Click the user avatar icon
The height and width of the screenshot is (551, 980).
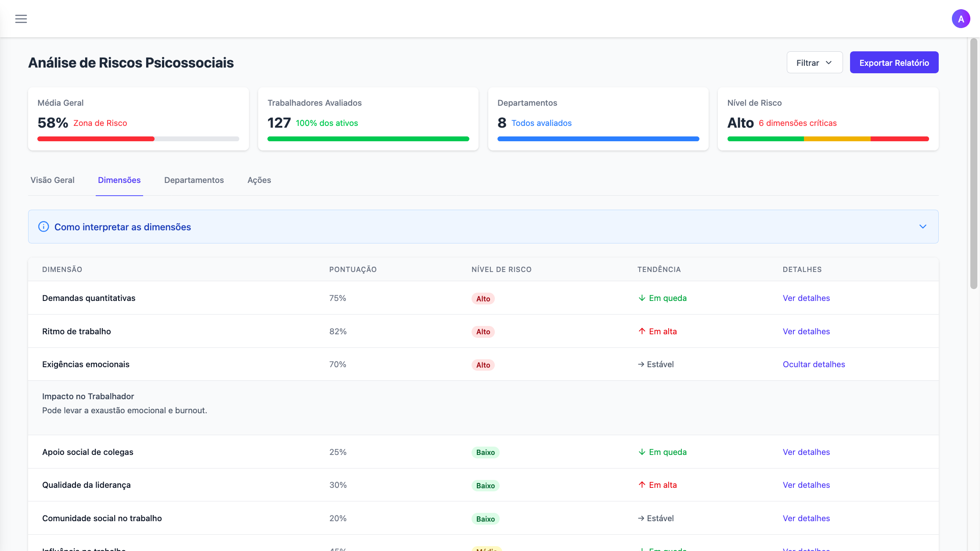[961, 19]
